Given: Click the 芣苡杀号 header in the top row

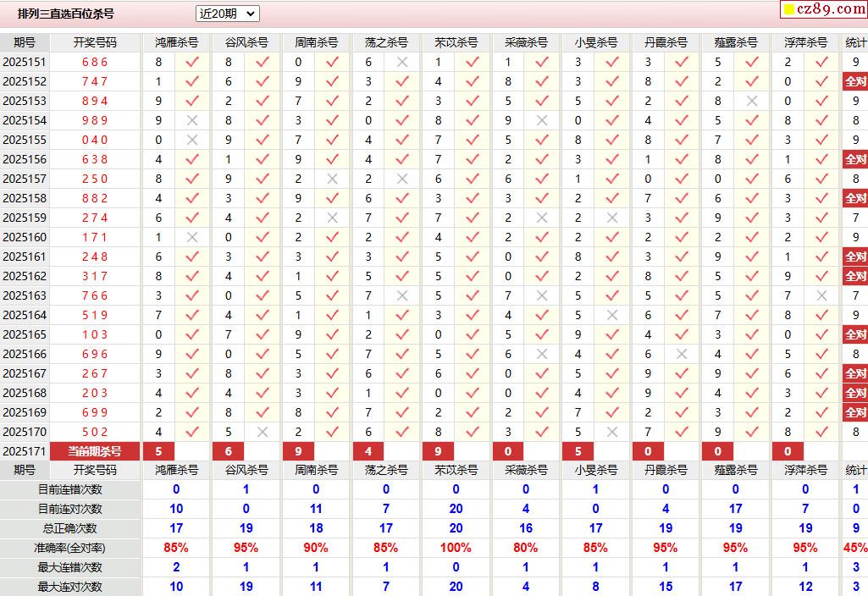Looking at the screenshot, I should [x=456, y=42].
